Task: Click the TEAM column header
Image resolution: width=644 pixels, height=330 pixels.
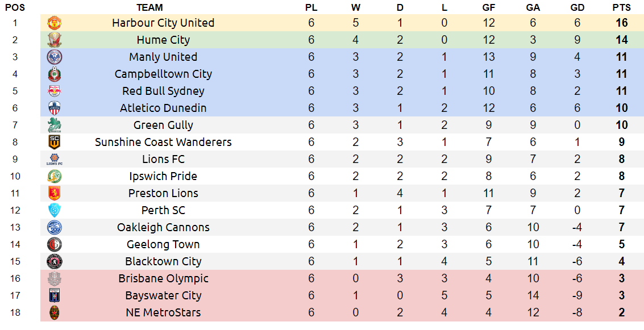Action: coord(149,7)
